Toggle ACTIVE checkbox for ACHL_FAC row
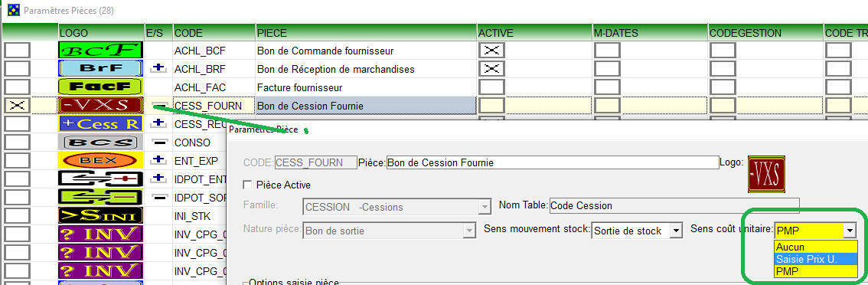868x285 pixels. point(491,87)
